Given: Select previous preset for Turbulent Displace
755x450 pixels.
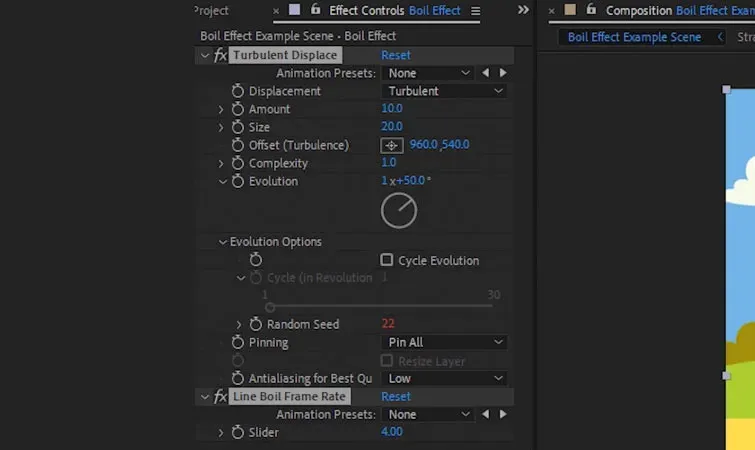Looking at the screenshot, I should [485, 73].
